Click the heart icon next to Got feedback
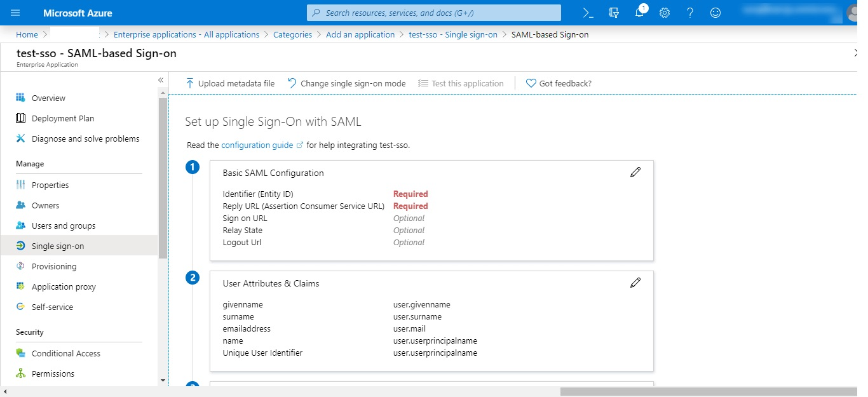Image resolution: width=868 pixels, height=397 pixels. point(531,83)
